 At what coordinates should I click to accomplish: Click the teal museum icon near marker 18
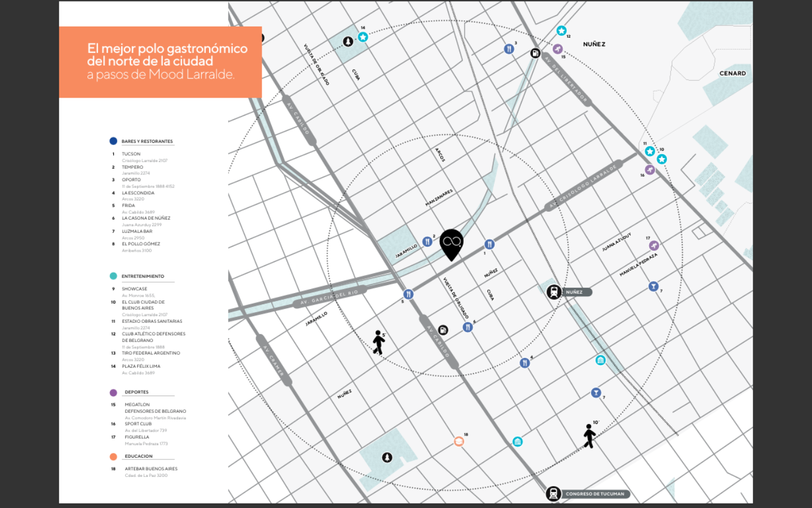click(x=518, y=441)
